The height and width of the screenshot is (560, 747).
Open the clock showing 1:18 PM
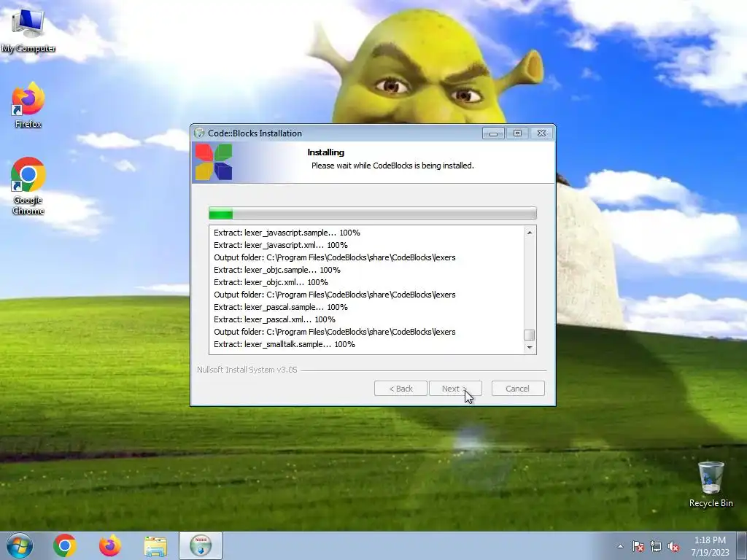pyautogui.click(x=710, y=546)
